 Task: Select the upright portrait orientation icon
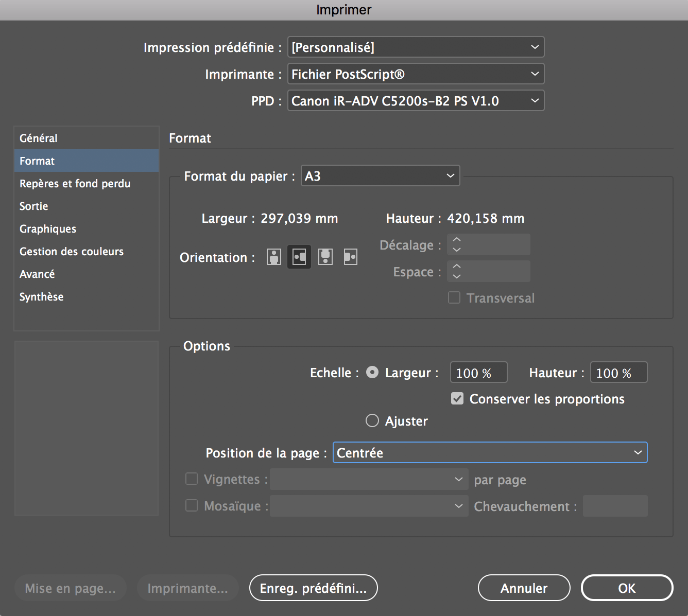pos(274,257)
